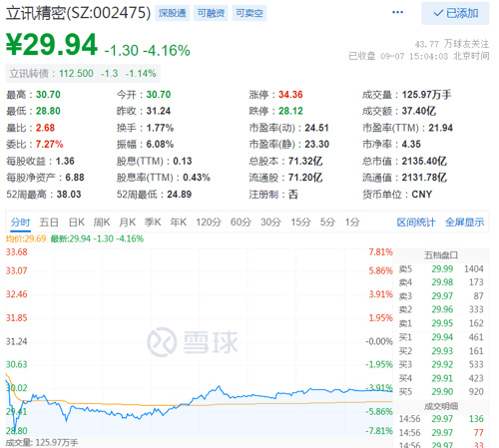
Task: Select the 60分 interval tab
Action: pyautogui.click(x=242, y=223)
